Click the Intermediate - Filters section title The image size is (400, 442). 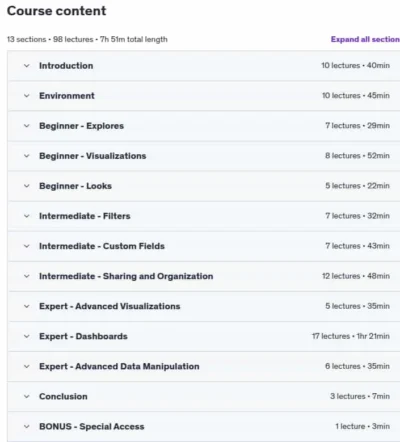85,216
